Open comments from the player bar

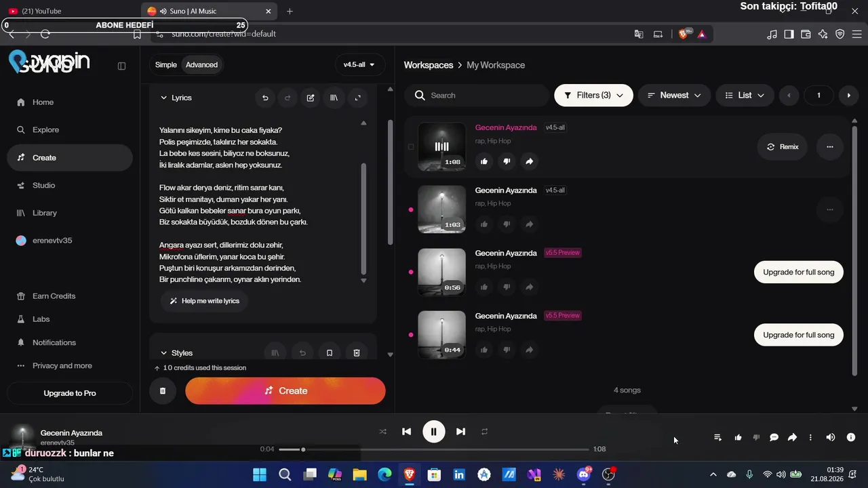pos(774,437)
